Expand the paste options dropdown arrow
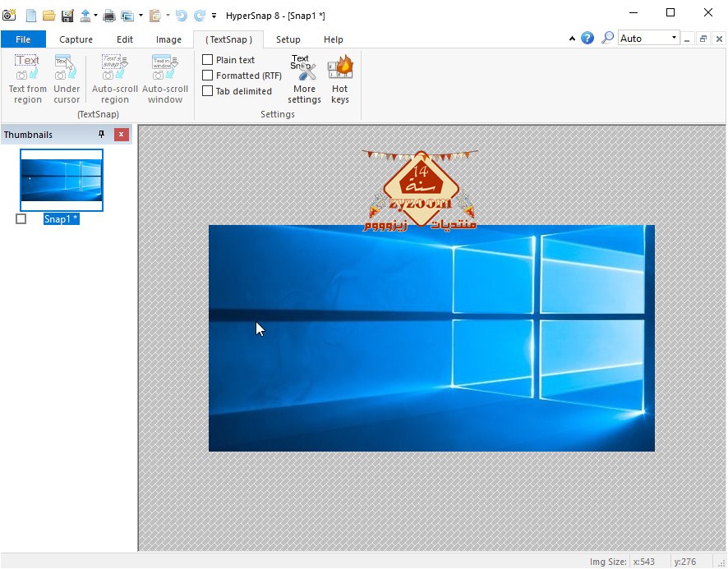Screen dimensions: 728x569 (x=168, y=16)
